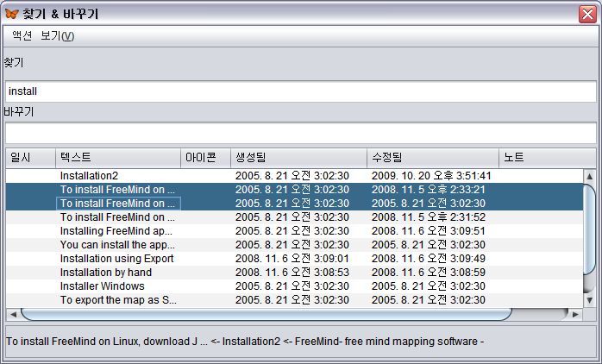Sort by the 아이콘 column header
Screen dimensions: 602x364
(206, 158)
